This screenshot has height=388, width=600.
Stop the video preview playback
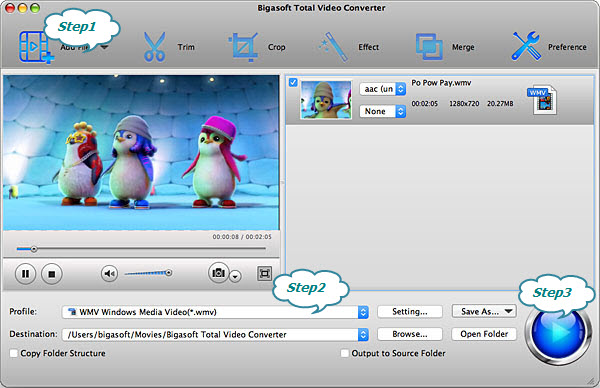click(52, 274)
